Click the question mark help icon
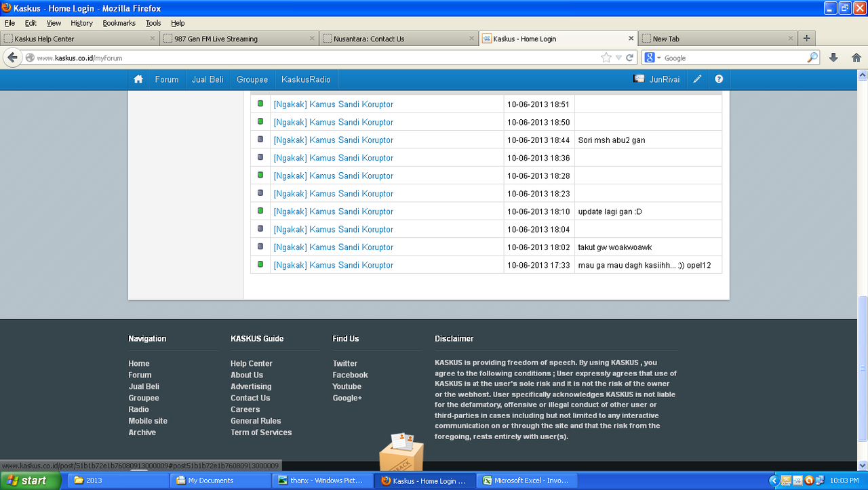 click(x=719, y=79)
